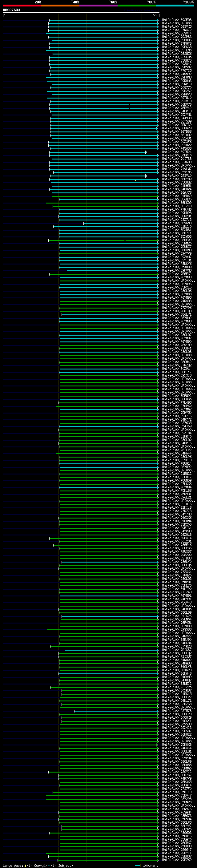Image resolution: width=197 pixels, height=868 pixels.
Task: Select hit label UniRef100_A5HIE9
Action: pos(176,792)
